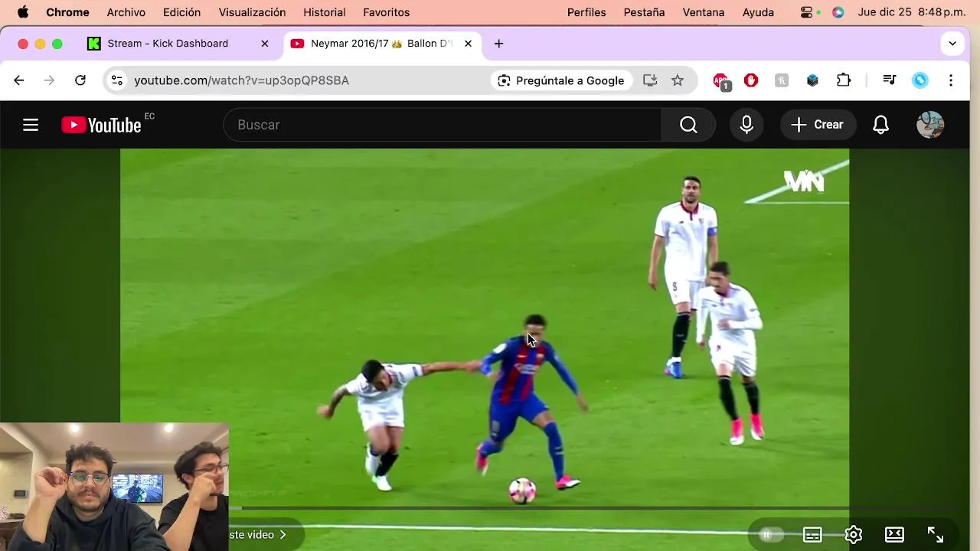Viewport: 980px width, 551px height.
Task: Open Chrome extensions puzzle menu
Action: click(844, 80)
